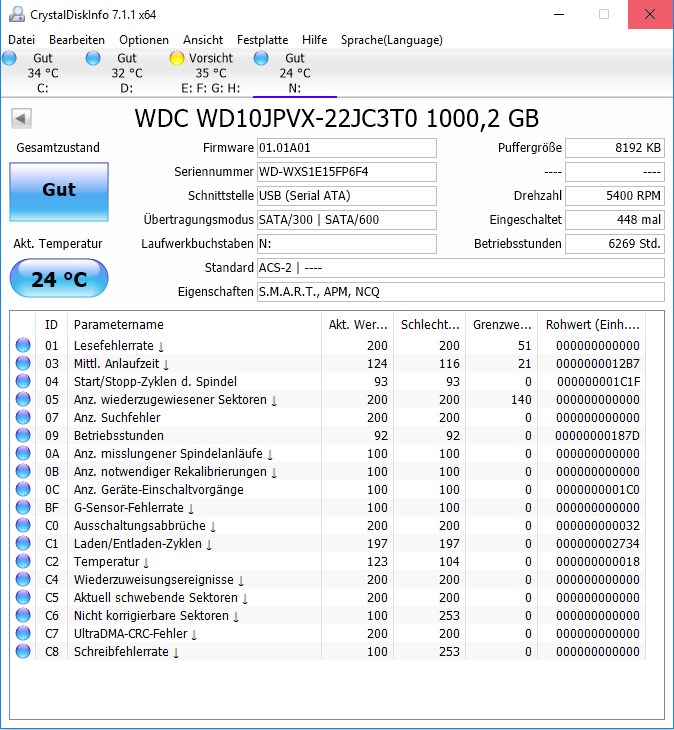674x730 pixels.
Task: Click the 24 °C temperature button
Action: pyautogui.click(x=59, y=278)
